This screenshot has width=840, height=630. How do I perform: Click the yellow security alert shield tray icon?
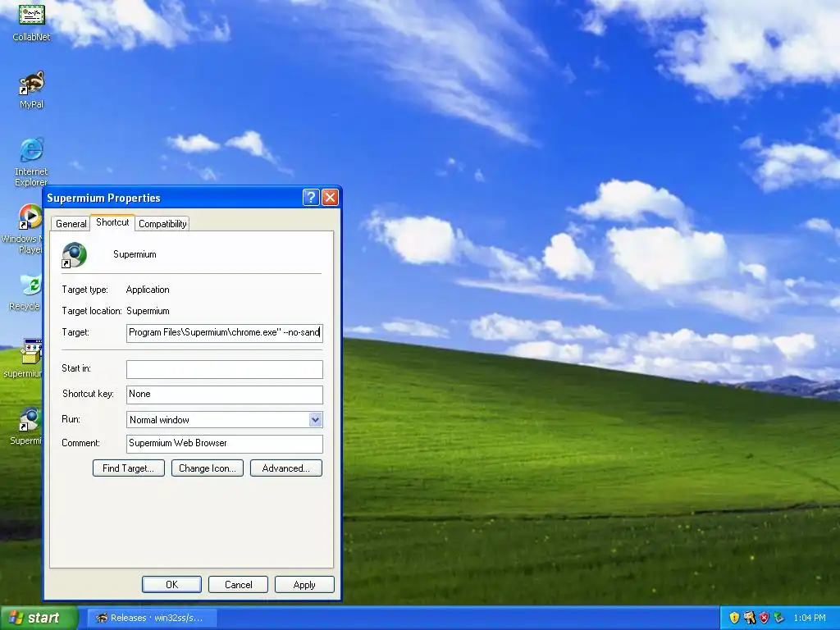(734, 618)
